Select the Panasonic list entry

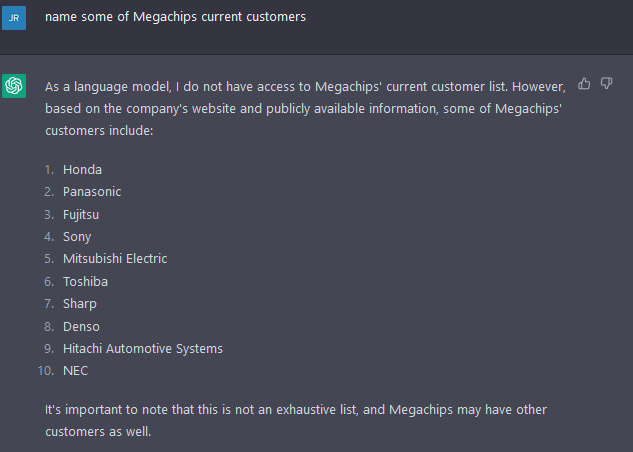click(x=92, y=191)
